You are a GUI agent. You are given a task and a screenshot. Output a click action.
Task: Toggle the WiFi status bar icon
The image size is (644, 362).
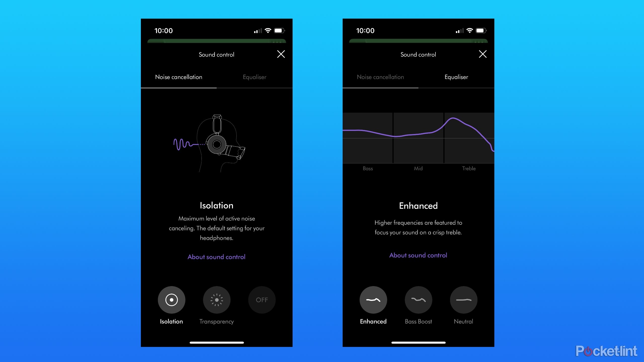pos(269,30)
